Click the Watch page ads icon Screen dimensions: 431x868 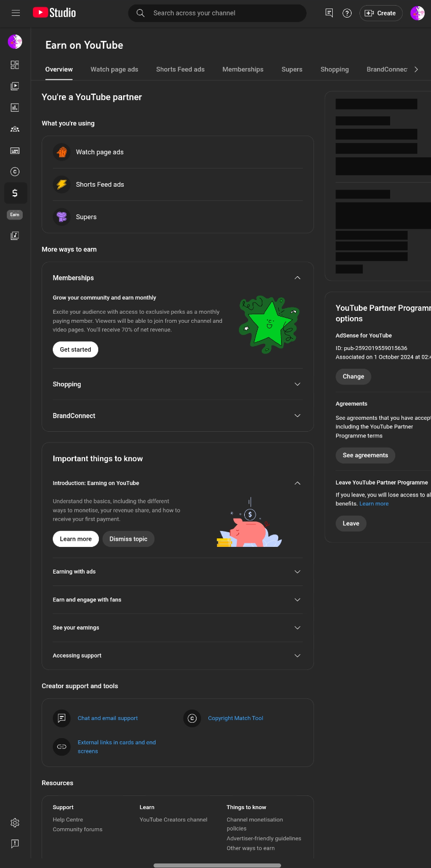pyautogui.click(x=61, y=152)
